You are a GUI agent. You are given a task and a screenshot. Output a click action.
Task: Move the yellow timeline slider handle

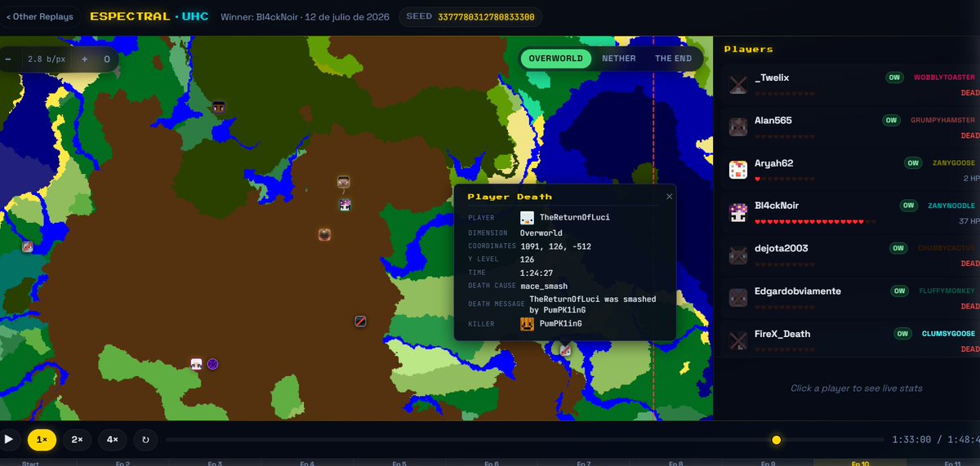click(x=777, y=440)
